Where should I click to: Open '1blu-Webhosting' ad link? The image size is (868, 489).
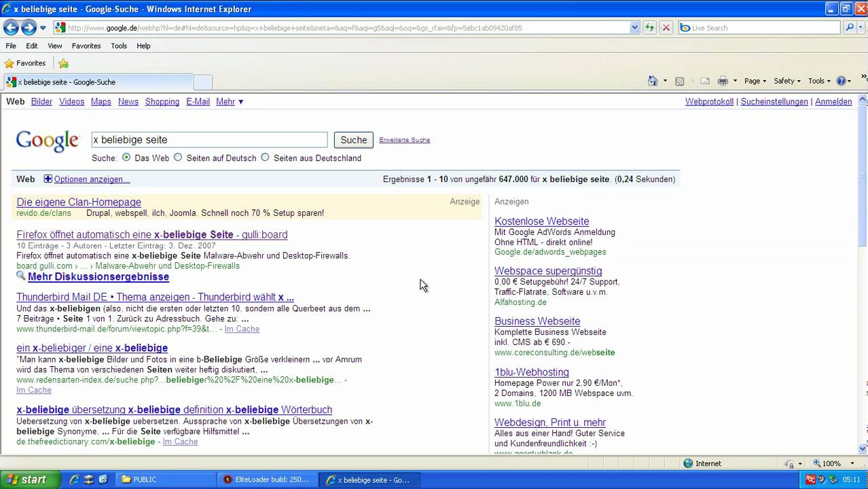point(532,372)
